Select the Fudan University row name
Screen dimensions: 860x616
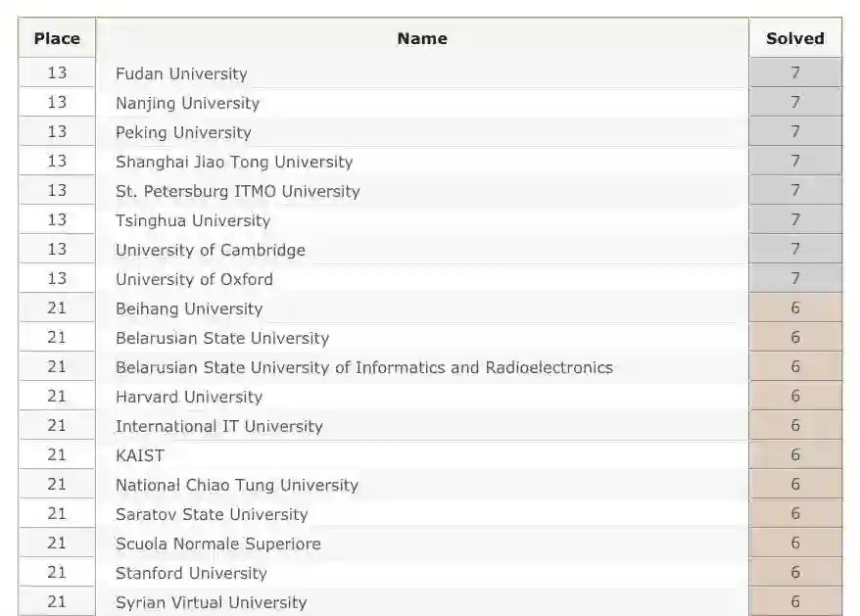click(x=181, y=73)
